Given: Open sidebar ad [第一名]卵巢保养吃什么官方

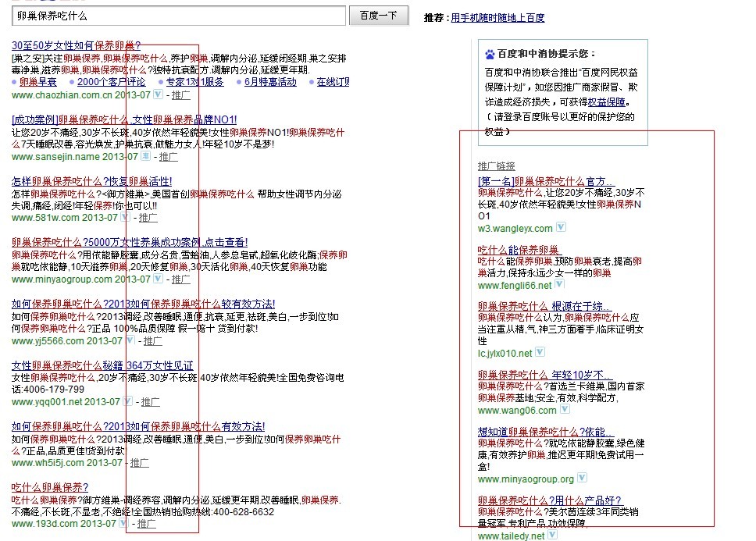Looking at the screenshot, I should pyautogui.click(x=546, y=182).
